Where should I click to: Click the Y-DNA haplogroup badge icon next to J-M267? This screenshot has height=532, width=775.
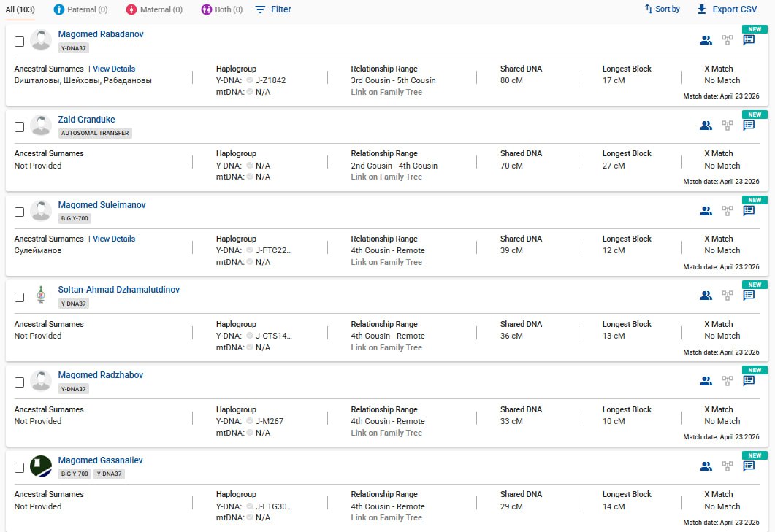pos(250,421)
